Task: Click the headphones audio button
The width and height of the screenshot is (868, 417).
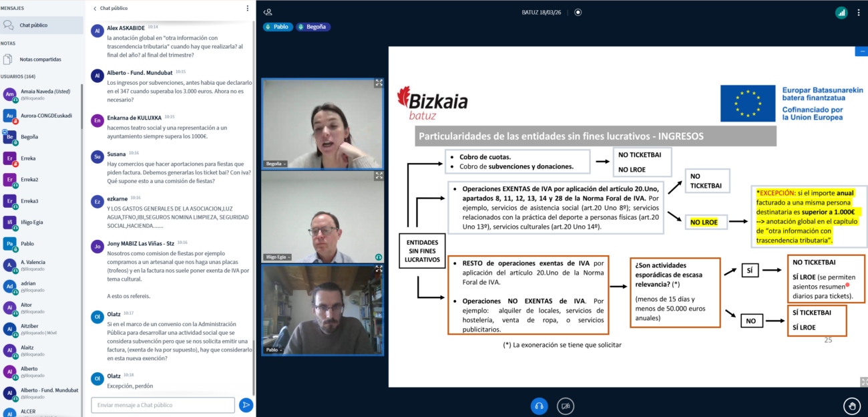Action: (539, 406)
